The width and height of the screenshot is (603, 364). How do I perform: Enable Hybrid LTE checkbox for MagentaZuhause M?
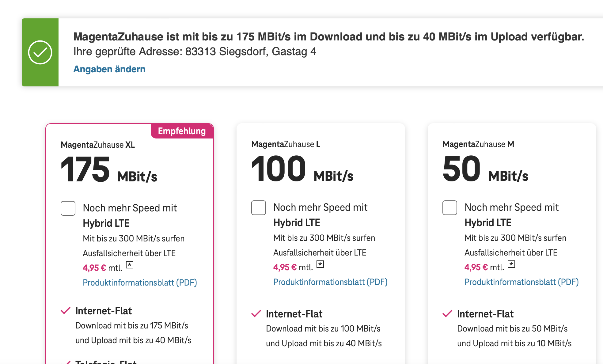point(450,208)
